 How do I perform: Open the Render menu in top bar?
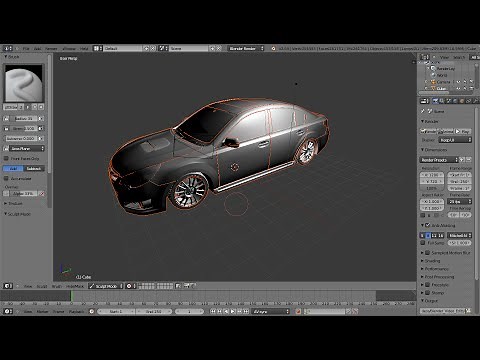tap(51, 49)
